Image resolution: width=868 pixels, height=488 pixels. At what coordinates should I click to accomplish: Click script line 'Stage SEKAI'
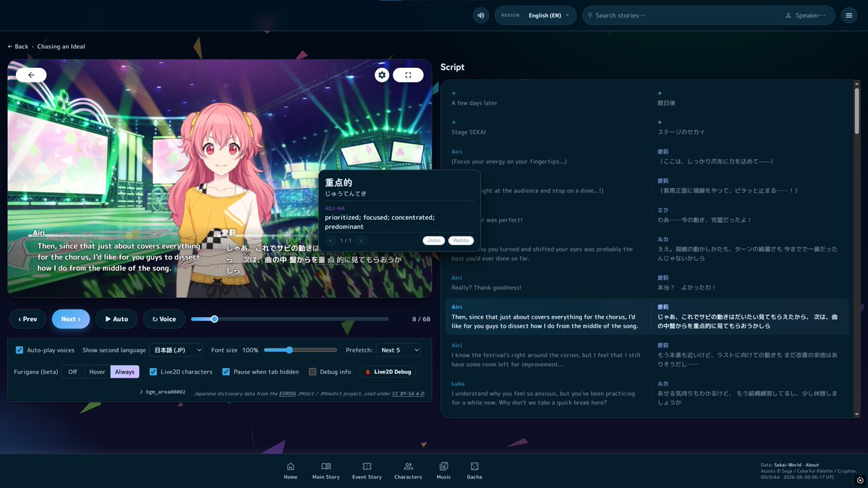(x=469, y=132)
